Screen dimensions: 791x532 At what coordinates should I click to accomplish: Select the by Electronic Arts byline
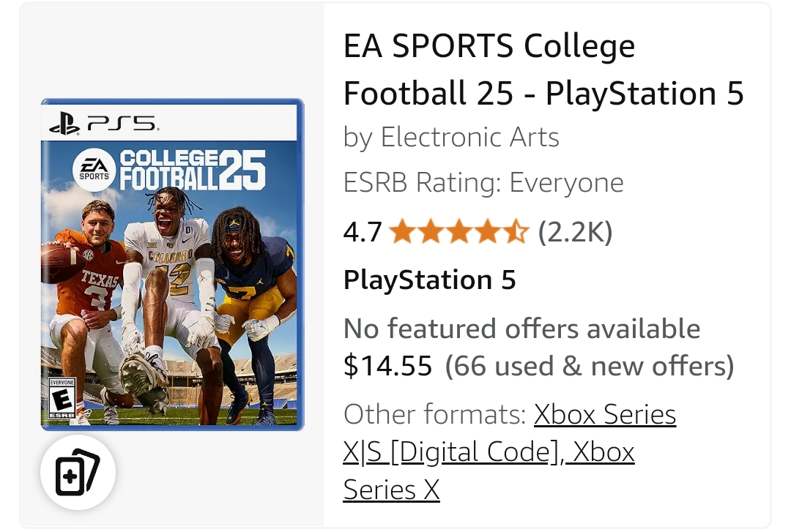point(451,137)
